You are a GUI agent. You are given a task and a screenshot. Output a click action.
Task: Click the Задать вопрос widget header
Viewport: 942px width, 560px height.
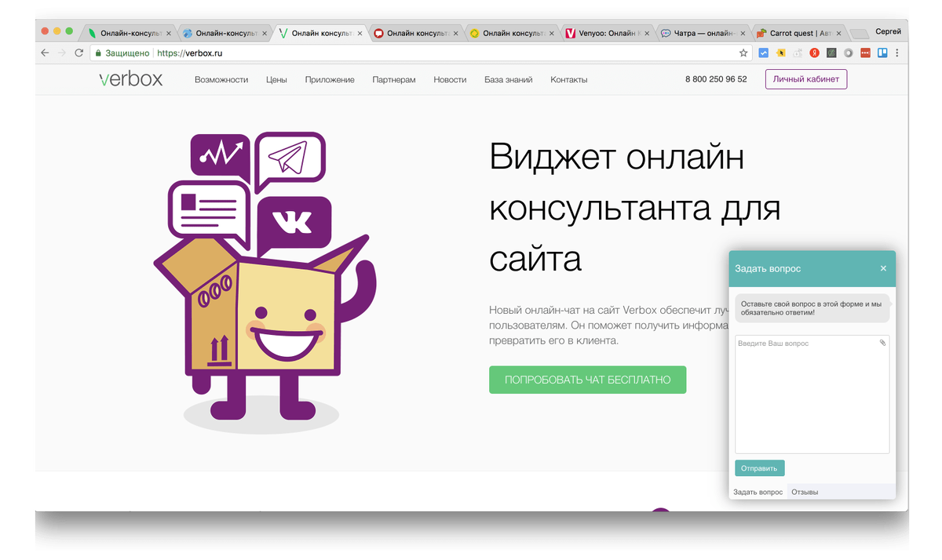(x=812, y=268)
